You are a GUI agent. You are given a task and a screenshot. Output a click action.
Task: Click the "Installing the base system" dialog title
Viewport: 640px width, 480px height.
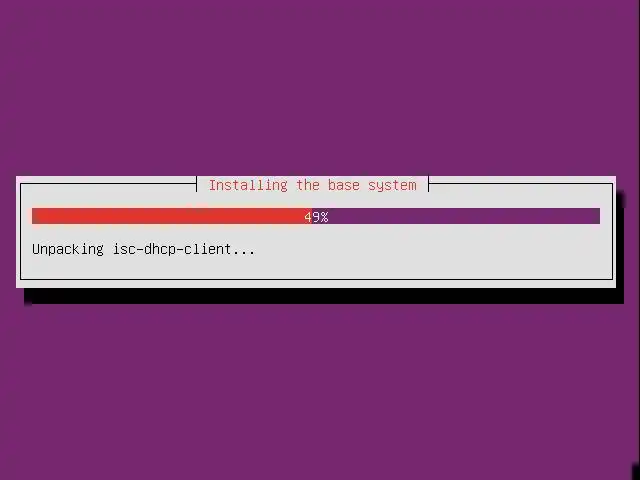313,185
